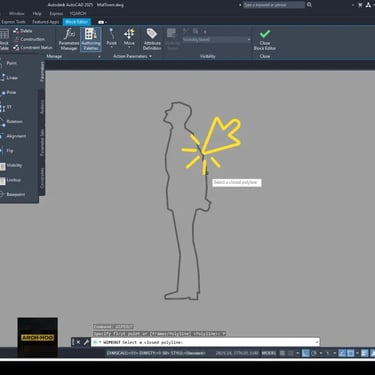The image size is (375, 375).
Task: Open the YQARCH menu
Action: click(78, 14)
